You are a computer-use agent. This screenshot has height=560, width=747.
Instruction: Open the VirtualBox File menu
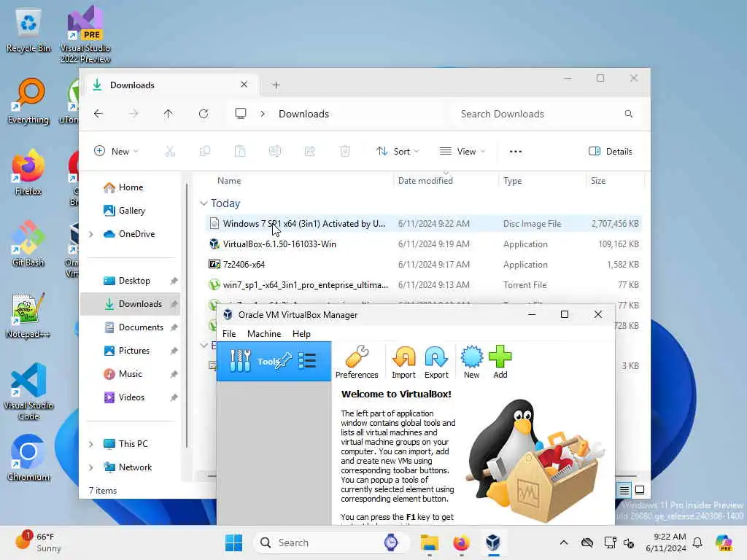[x=229, y=334]
